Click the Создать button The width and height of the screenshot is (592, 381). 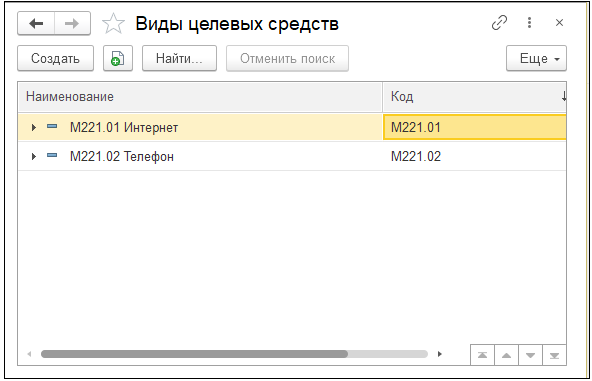tap(56, 58)
